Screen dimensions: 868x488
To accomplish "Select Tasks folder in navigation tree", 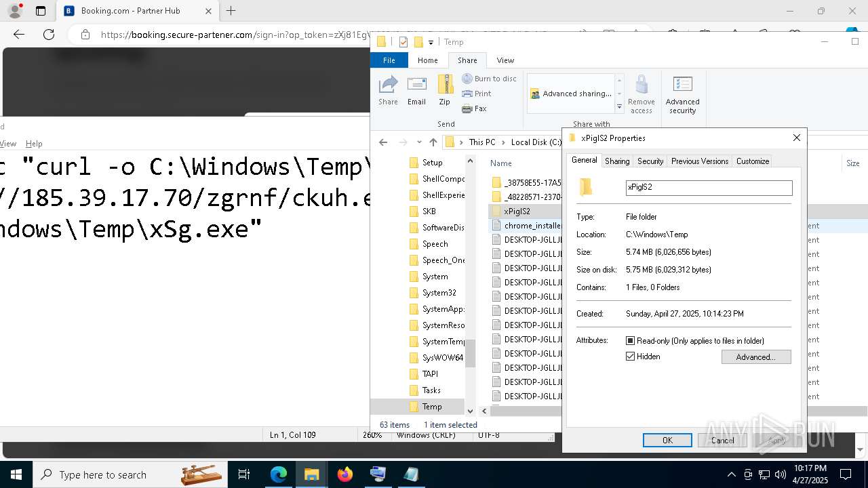I will (431, 390).
